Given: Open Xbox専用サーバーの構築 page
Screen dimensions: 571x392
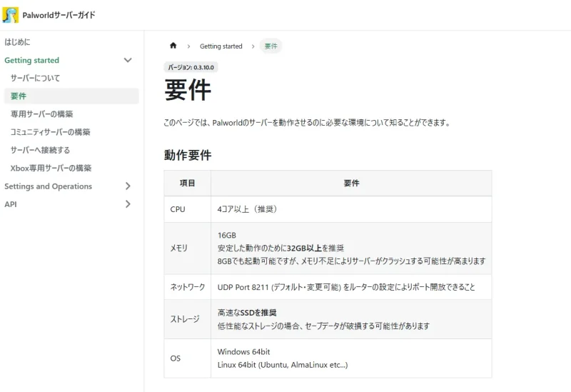Looking at the screenshot, I should coord(51,168).
